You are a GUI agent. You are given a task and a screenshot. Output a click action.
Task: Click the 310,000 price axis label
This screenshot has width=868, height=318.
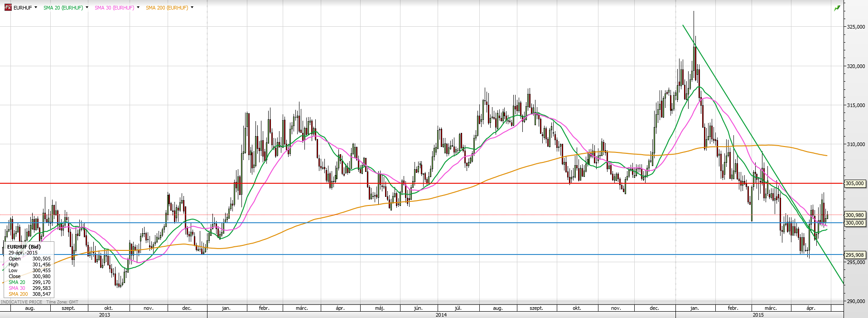point(856,144)
